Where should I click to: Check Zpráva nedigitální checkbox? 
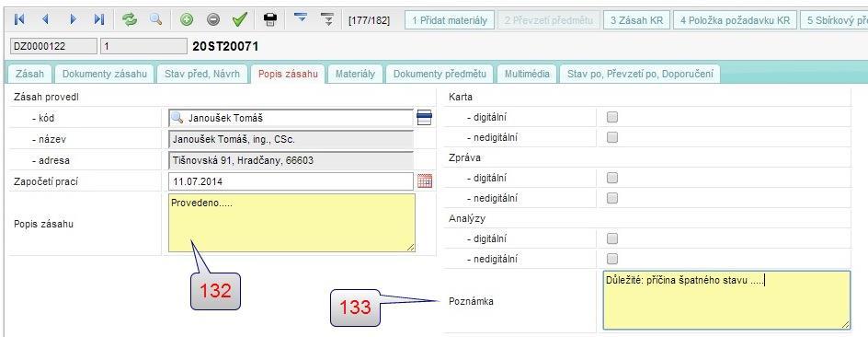coord(612,198)
